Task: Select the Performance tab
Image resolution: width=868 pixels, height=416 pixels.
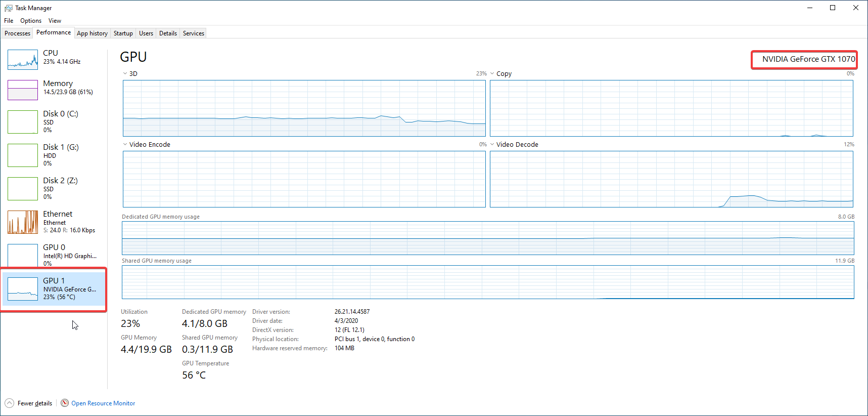Action: pos(54,32)
